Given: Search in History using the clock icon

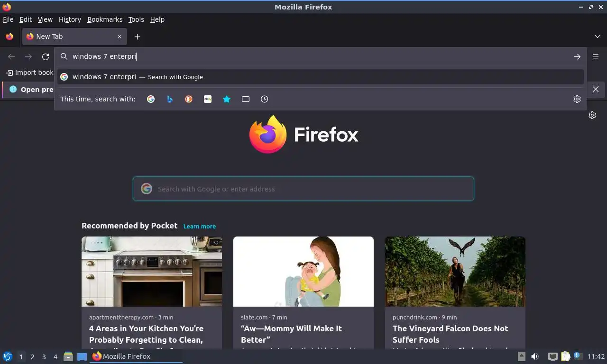Looking at the screenshot, I should click(x=265, y=99).
